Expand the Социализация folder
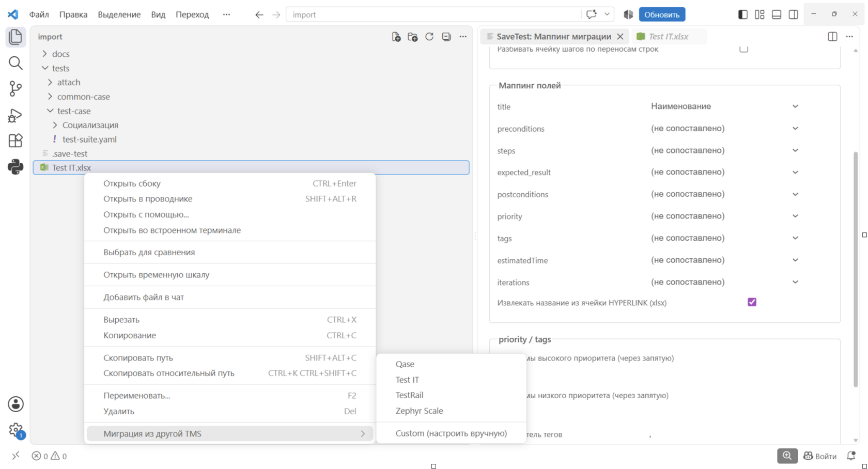Screen dimensions: 868x469 55,125
